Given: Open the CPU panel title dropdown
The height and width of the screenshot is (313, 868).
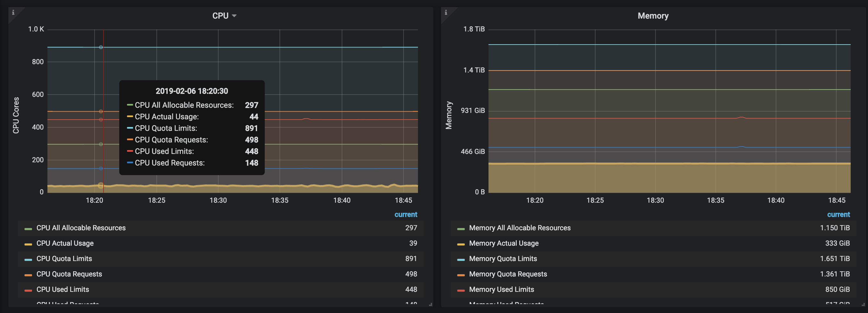Looking at the screenshot, I should pos(224,16).
